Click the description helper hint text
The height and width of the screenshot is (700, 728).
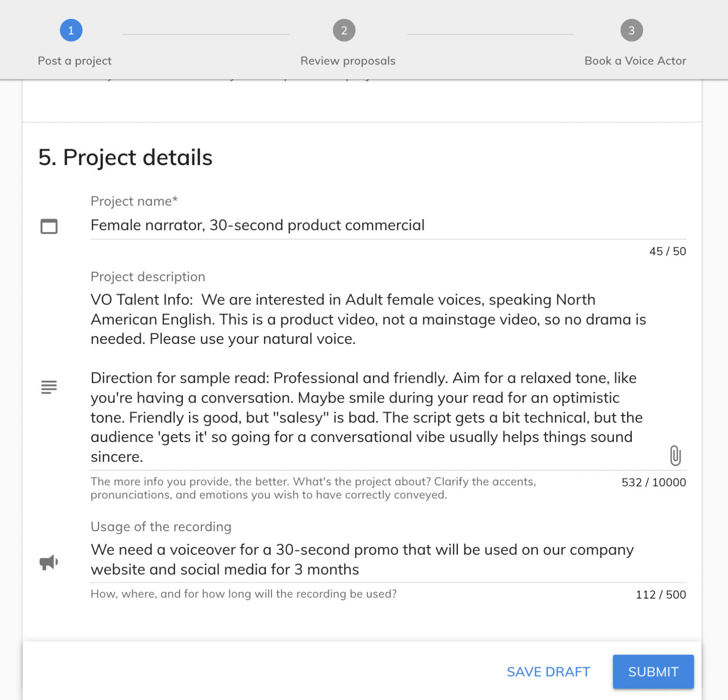[313, 488]
